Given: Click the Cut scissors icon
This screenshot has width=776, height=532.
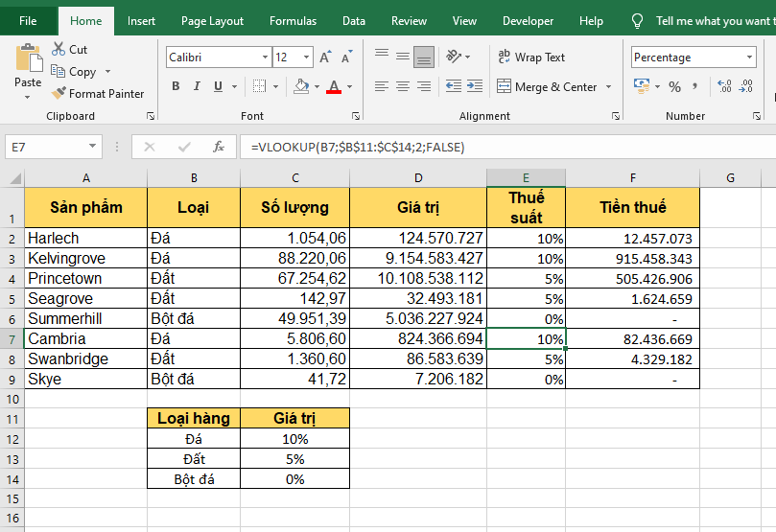Looking at the screenshot, I should coord(59,49).
